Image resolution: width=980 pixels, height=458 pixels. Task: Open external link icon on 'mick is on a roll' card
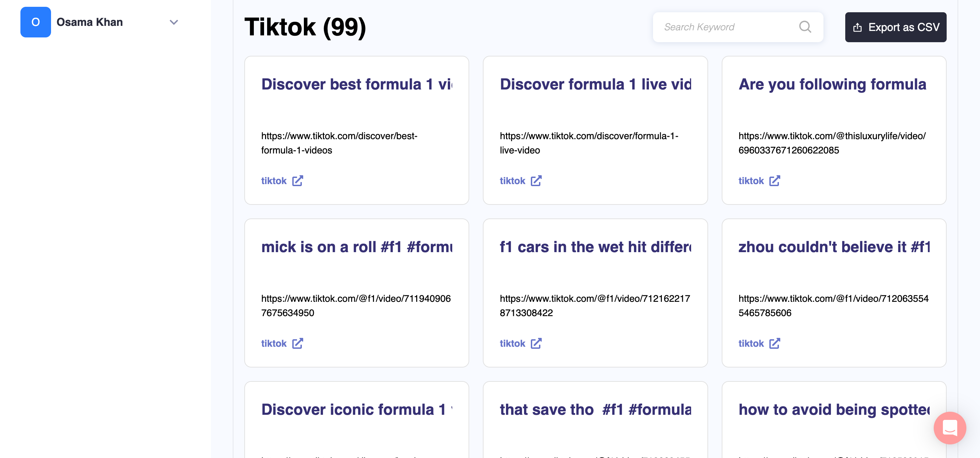(x=297, y=344)
